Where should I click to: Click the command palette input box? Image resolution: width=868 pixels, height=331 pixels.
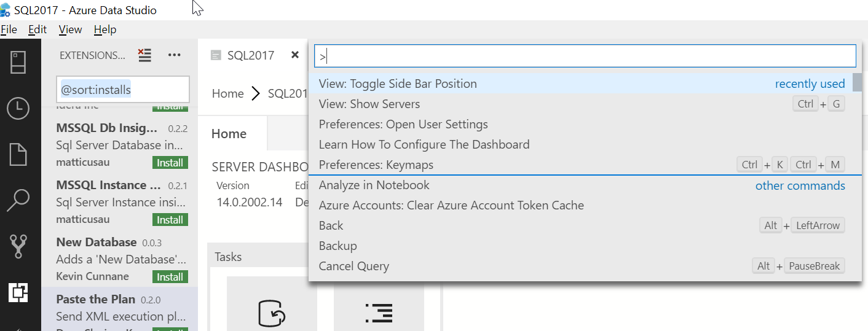[x=584, y=56]
